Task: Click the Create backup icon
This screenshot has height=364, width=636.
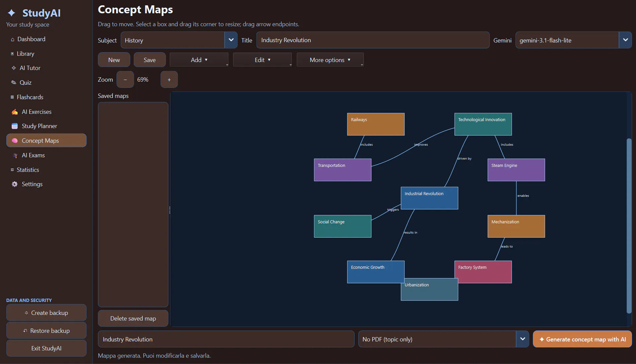Action: (27, 313)
